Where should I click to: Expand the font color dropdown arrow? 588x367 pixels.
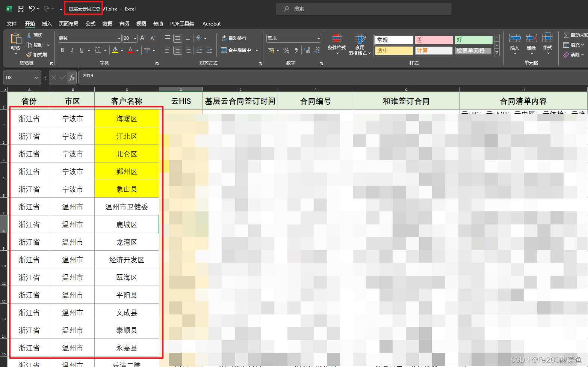[137, 50]
